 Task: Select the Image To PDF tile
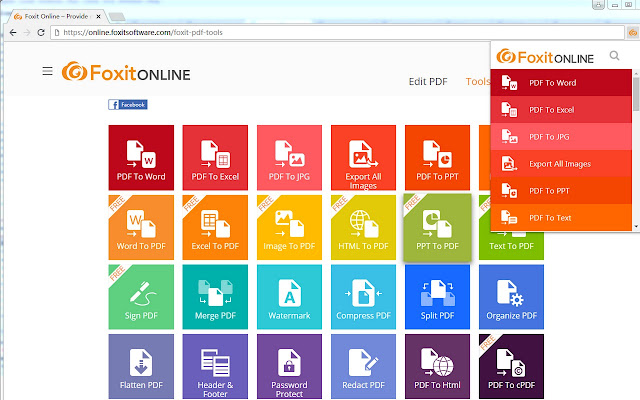coord(289,227)
